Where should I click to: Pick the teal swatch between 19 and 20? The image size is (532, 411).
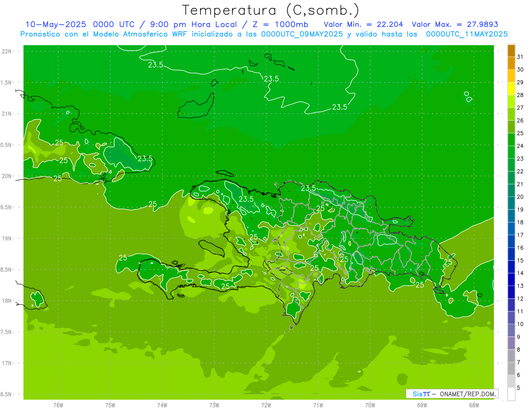click(511, 203)
